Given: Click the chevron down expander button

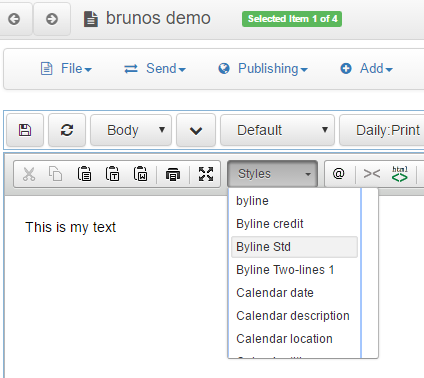Looking at the screenshot, I should coord(196,130).
